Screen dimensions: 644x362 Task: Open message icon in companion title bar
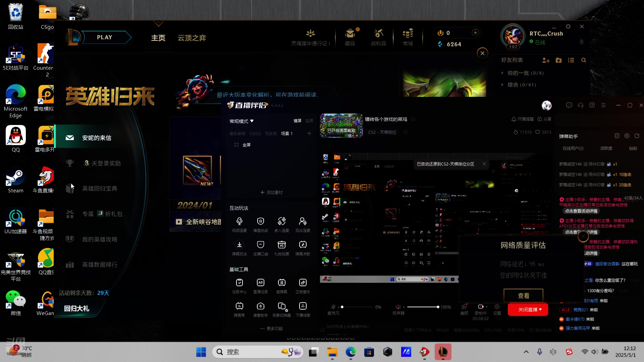click(569, 105)
